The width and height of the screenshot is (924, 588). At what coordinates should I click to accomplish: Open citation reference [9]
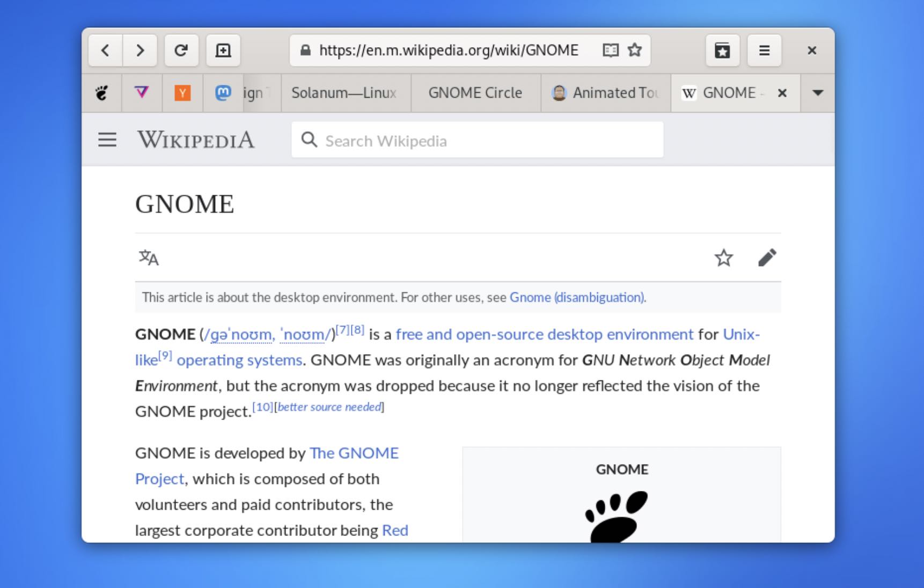pyautogui.click(x=165, y=356)
